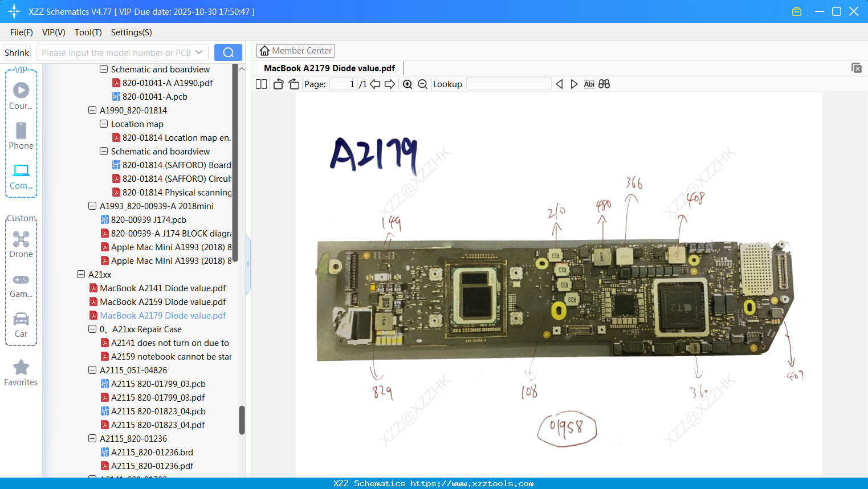Select the MacBook A2179 Diode value.pdf tab
The height and width of the screenshot is (489, 868).
tap(329, 68)
